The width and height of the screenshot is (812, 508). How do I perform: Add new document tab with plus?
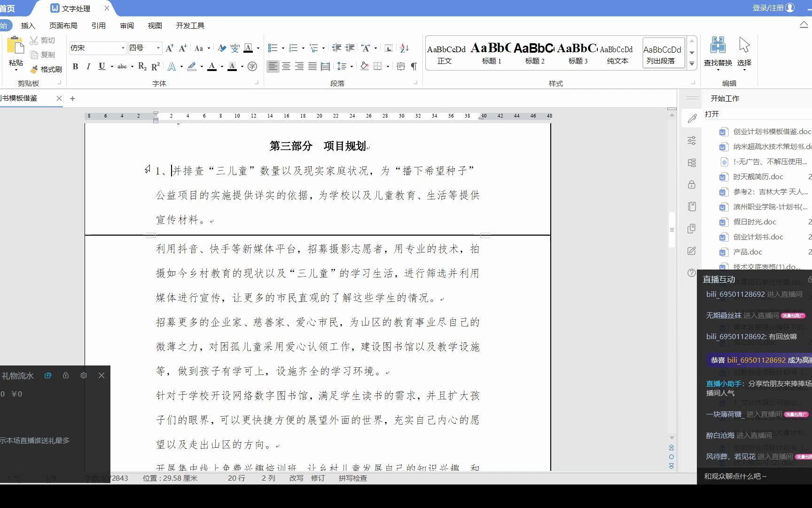72,98
